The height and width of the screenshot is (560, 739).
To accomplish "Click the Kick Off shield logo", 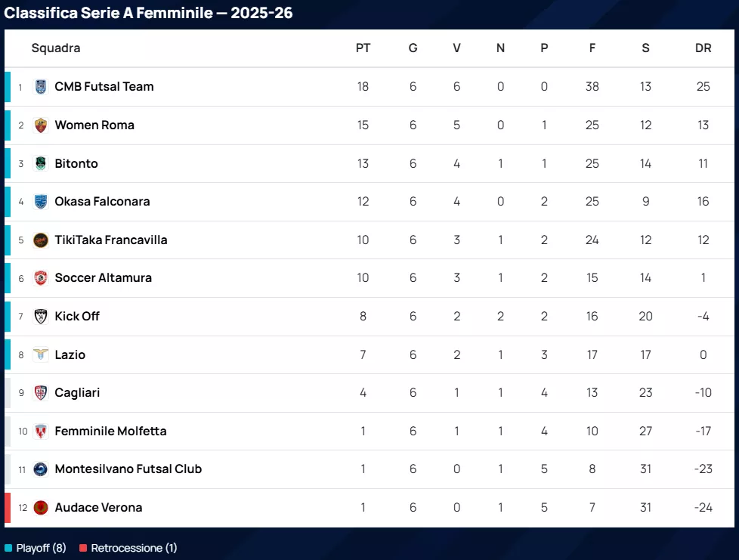I will (41, 317).
